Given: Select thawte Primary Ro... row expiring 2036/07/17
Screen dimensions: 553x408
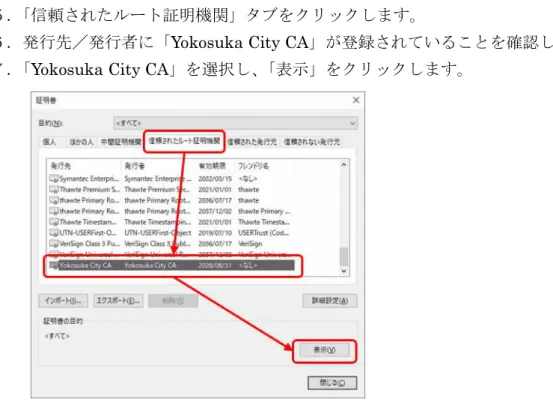Looking at the screenshot, I should tap(171, 201).
